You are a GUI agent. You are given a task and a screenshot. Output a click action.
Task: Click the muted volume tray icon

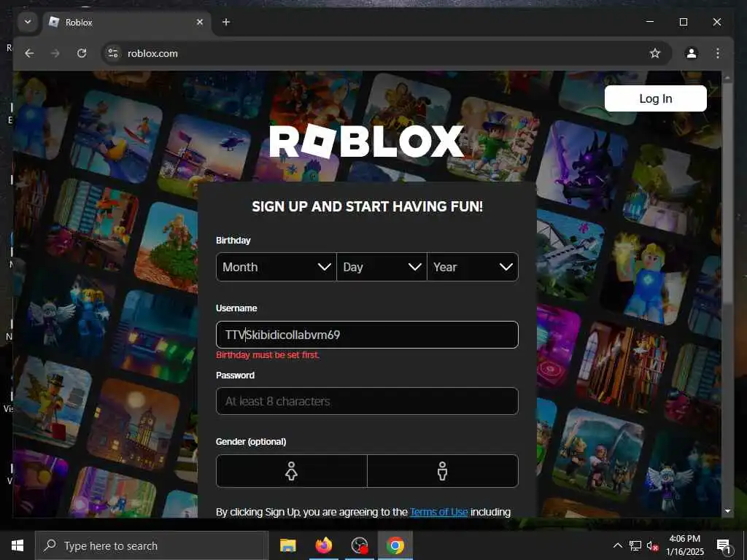[x=652, y=546]
